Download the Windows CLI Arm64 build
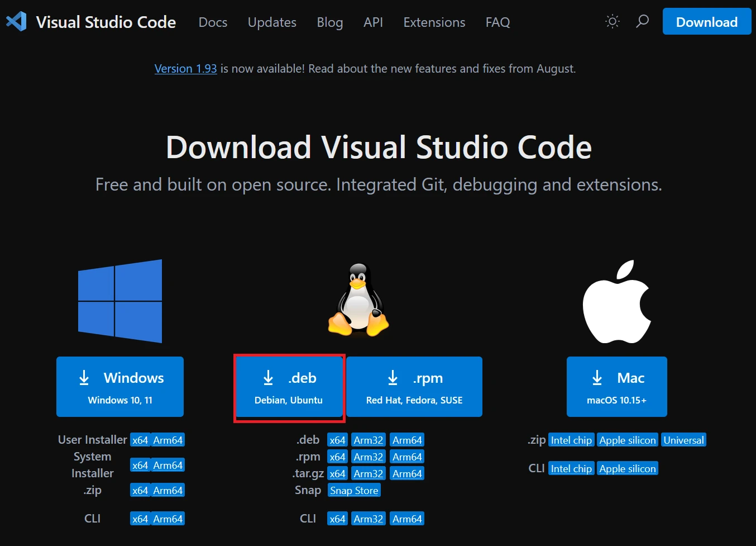 pos(168,519)
